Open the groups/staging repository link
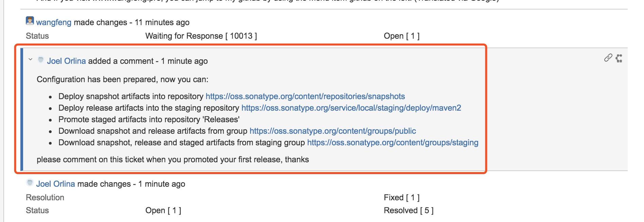Viewport: 644px width, 222px height. (393, 143)
